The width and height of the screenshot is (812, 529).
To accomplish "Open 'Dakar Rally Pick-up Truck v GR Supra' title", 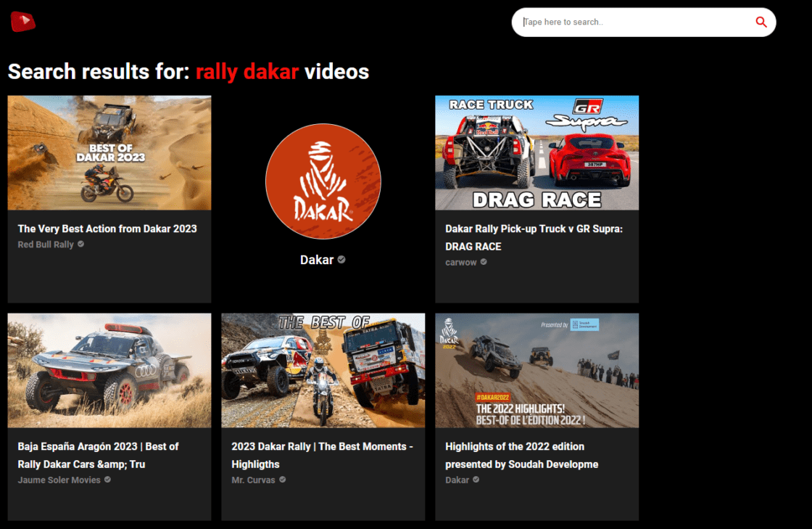I will pos(534,237).
